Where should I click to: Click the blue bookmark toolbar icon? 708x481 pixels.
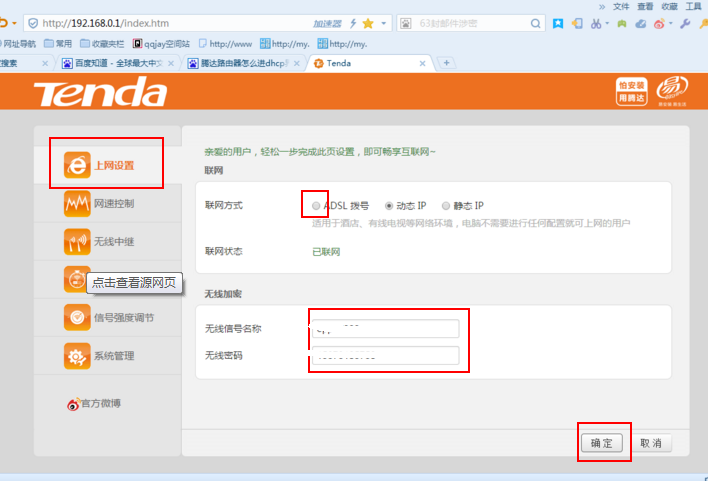(x=558, y=23)
